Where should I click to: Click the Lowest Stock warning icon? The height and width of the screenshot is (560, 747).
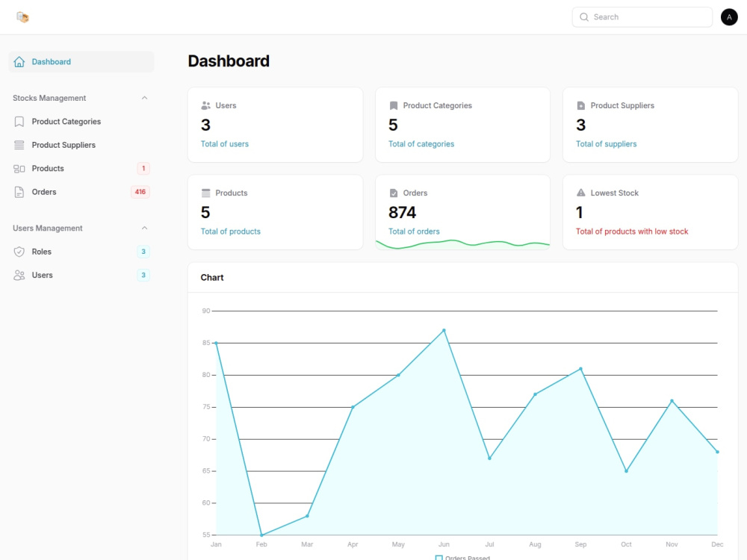[x=580, y=193]
